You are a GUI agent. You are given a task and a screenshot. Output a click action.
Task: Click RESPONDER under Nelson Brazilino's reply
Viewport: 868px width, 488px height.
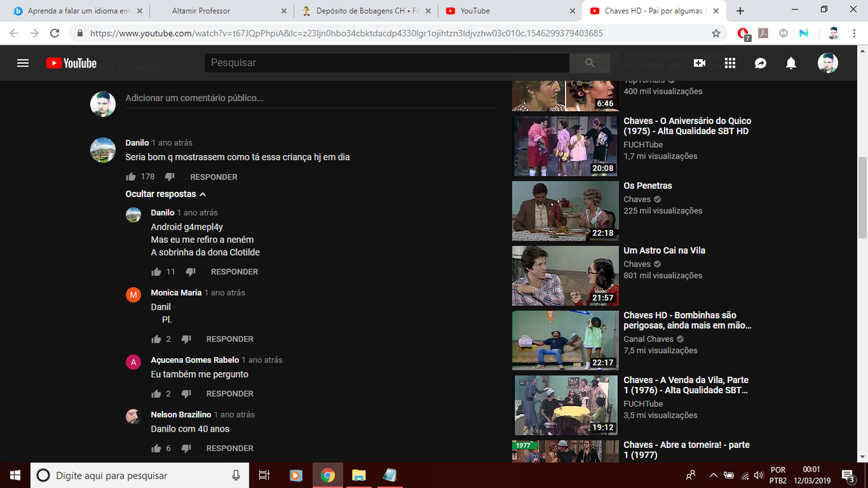[x=230, y=448]
